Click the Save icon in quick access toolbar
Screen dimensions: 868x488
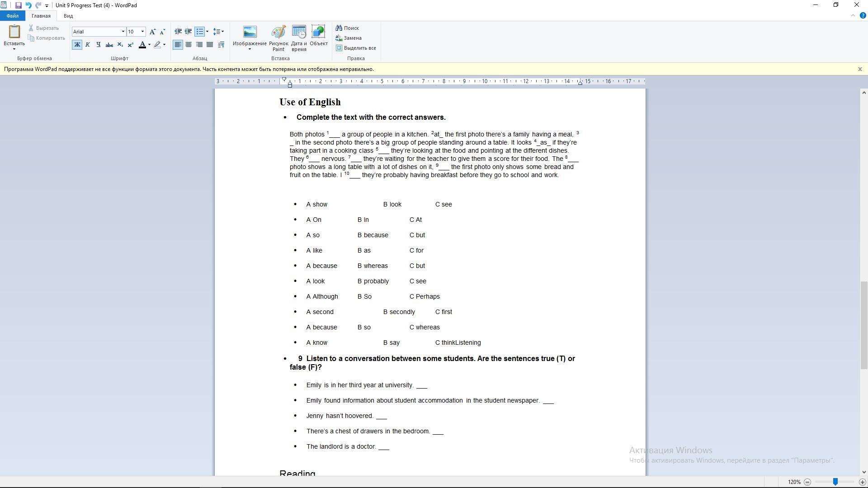pos(18,5)
